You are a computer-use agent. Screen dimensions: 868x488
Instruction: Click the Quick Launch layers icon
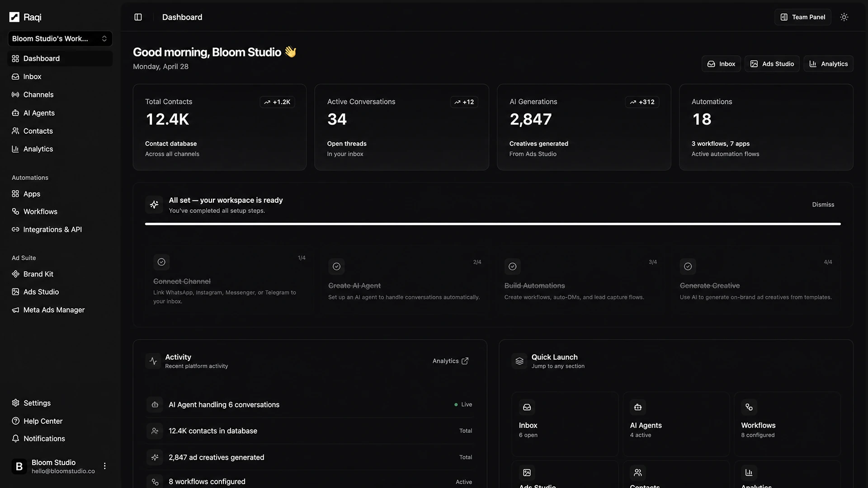(519, 361)
